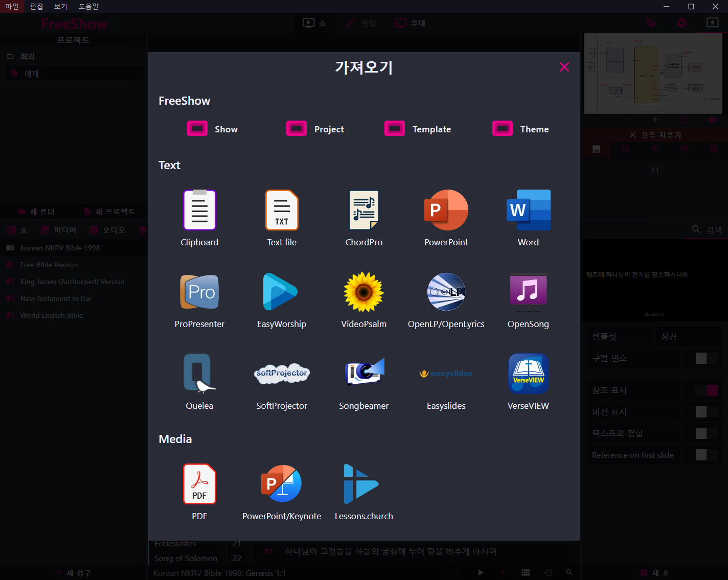Toggle 버전 표시 switch

coord(707,412)
